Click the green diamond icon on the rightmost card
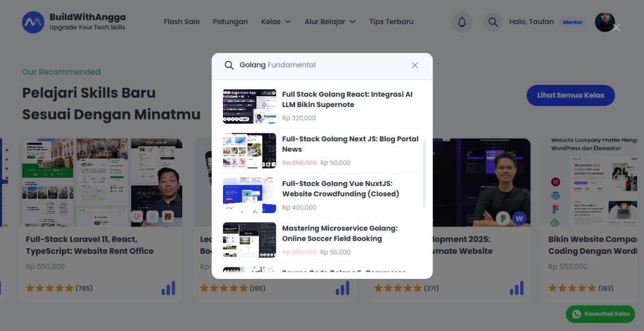Image resolution: width=644 pixels, height=331 pixels. 555,222
